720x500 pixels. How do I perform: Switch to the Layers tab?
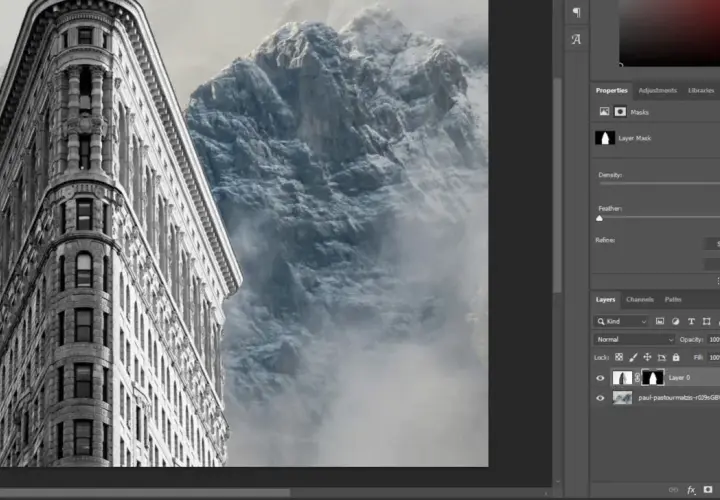[x=605, y=299]
